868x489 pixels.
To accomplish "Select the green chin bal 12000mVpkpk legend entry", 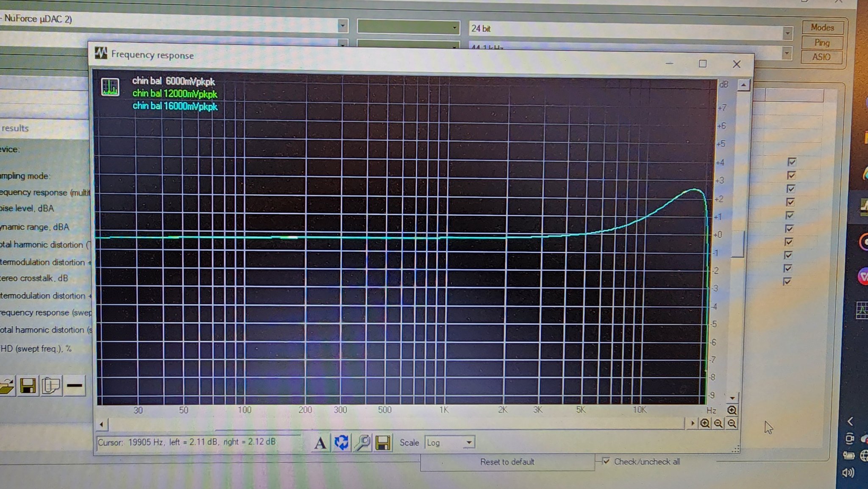I will pyautogui.click(x=175, y=94).
